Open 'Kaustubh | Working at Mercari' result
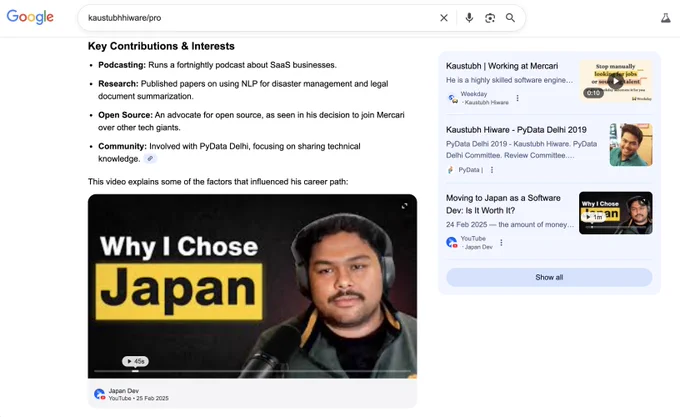The width and height of the screenshot is (680, 417). coord(502,66)
